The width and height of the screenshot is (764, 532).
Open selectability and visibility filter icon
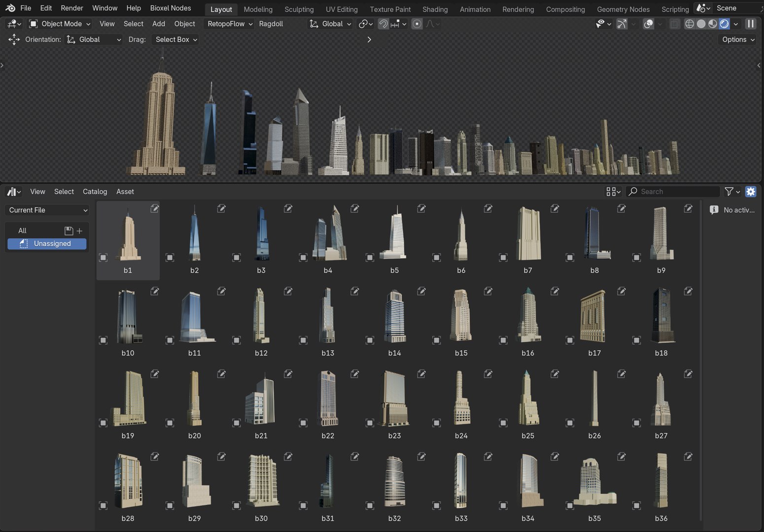(603, 24)
